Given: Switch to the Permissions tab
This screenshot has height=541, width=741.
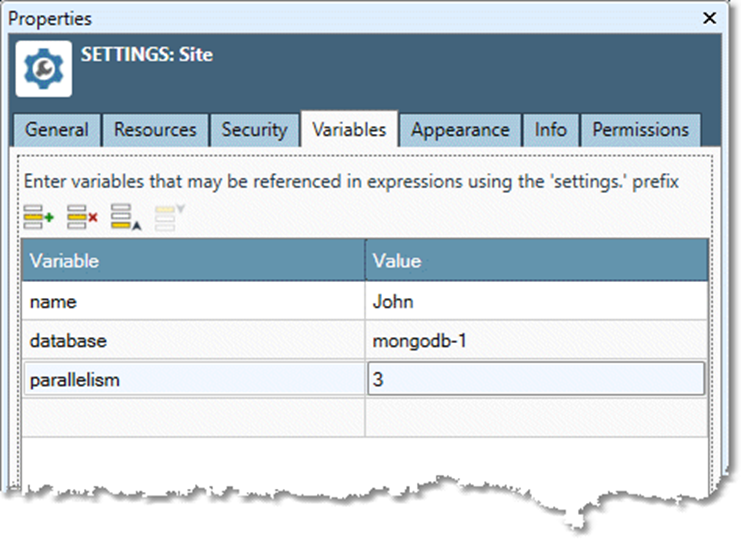Looking at the screenshot, I should [x=640, y=130].
